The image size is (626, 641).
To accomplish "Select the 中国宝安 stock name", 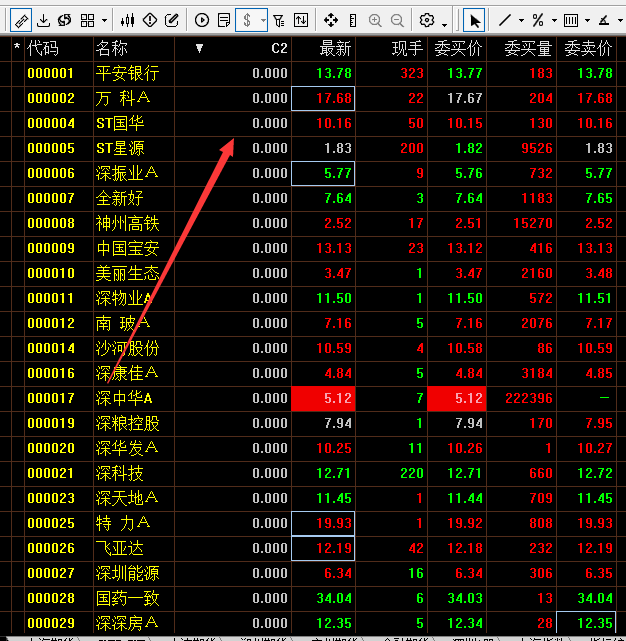I will (x=128, y=248).
